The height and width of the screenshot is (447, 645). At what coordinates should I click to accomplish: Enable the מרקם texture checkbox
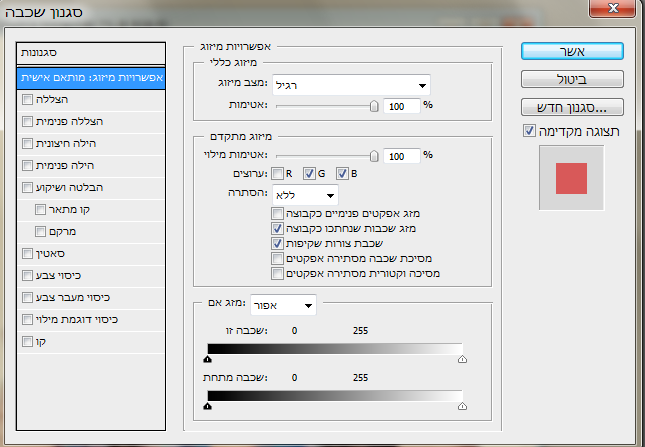tap(40, 232)
